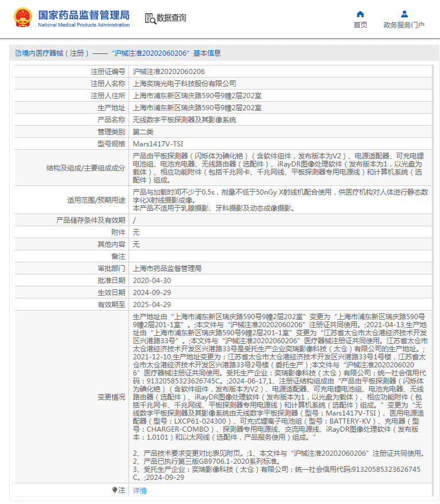
Task: Click the document icon beside 境内医疗器械
Action: [x=18, y=53]
